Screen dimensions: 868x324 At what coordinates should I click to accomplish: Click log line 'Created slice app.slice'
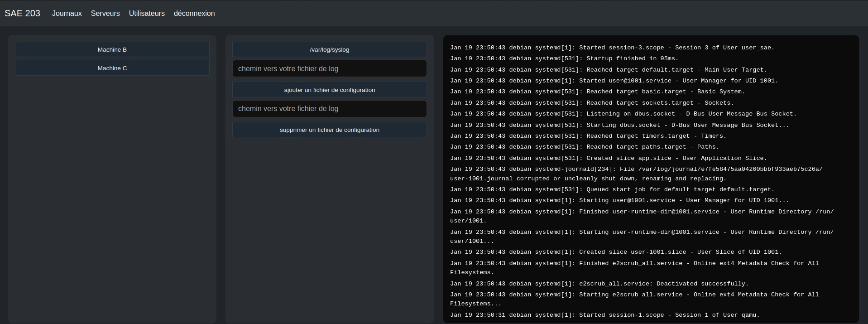609,158
